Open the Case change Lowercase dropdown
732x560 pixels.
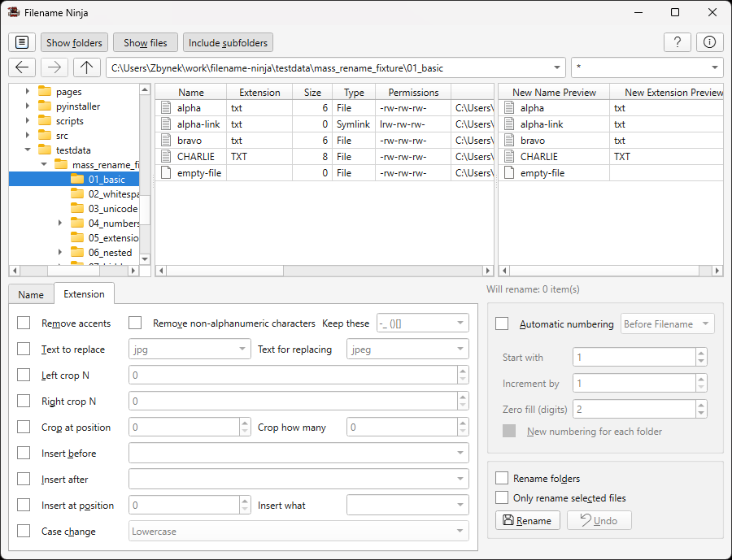click(298, 531)
